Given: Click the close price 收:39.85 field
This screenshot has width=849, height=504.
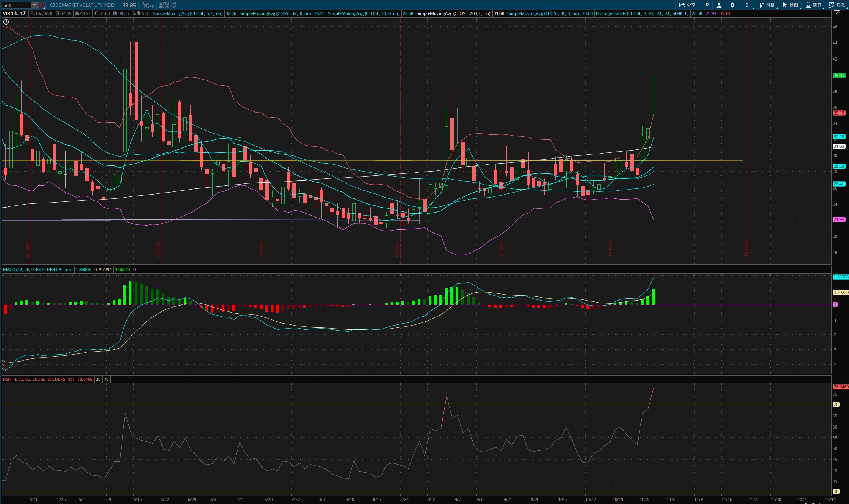Looking at the screenshot, I should (x=121, y=13).
